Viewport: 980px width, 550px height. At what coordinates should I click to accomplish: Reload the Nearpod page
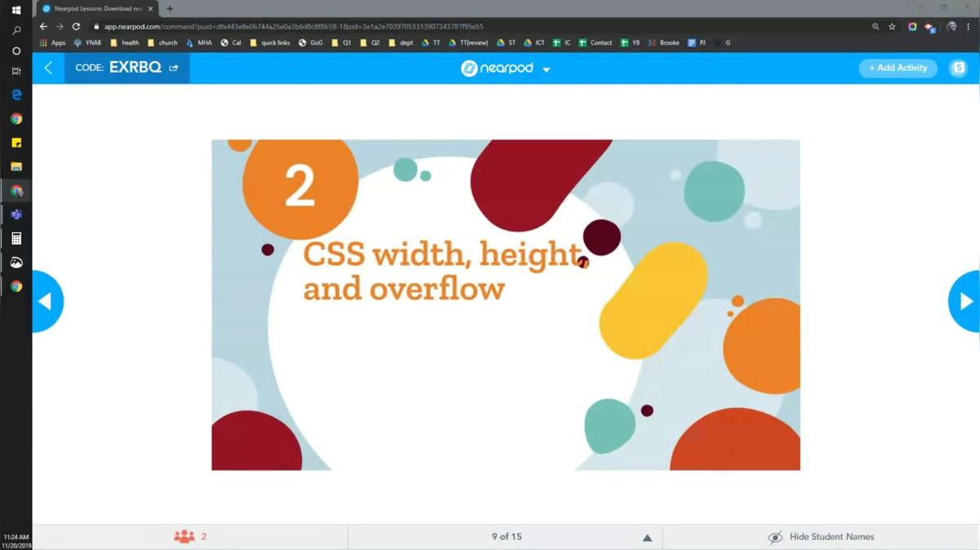76,26
